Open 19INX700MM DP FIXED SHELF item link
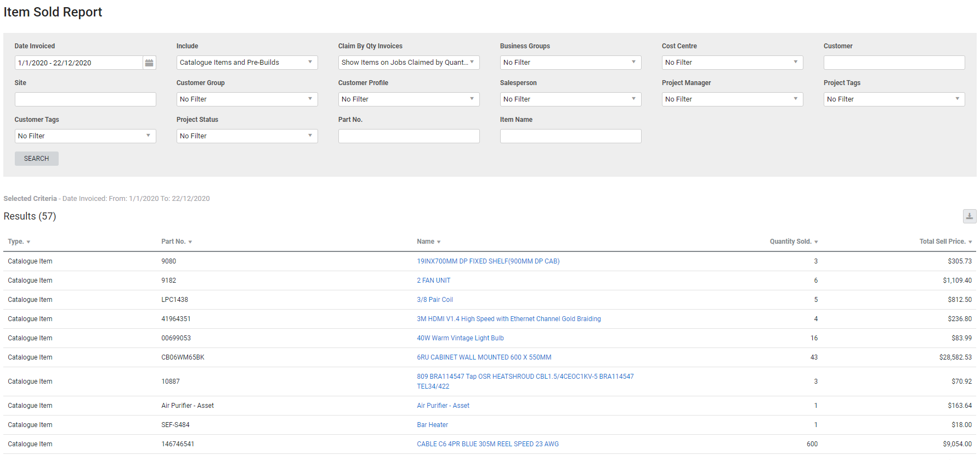The width and height of the screenshot is (980, 460). pos(488,261)
